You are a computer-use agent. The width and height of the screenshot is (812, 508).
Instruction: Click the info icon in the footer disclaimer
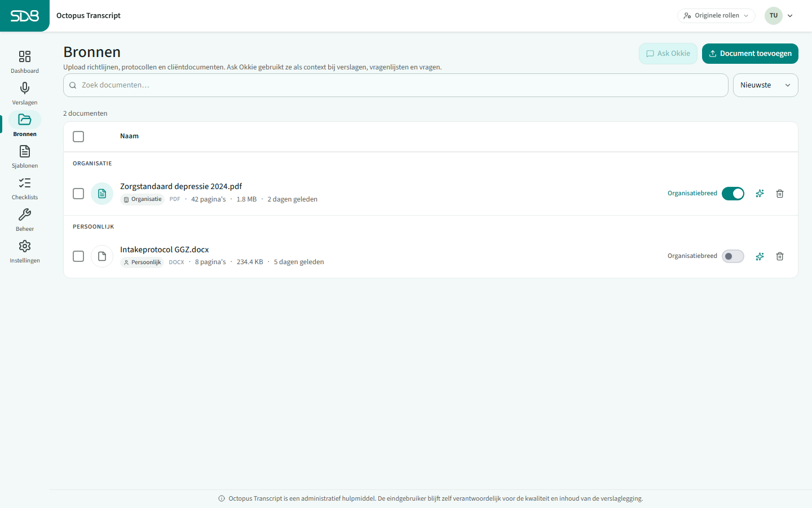pos(222,498)
